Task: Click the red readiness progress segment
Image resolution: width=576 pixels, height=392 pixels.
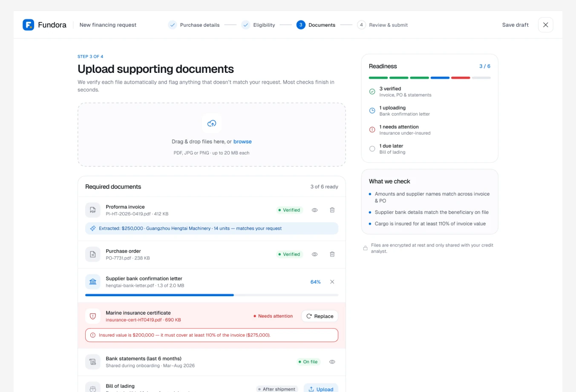Action: (x=461, y=78)
